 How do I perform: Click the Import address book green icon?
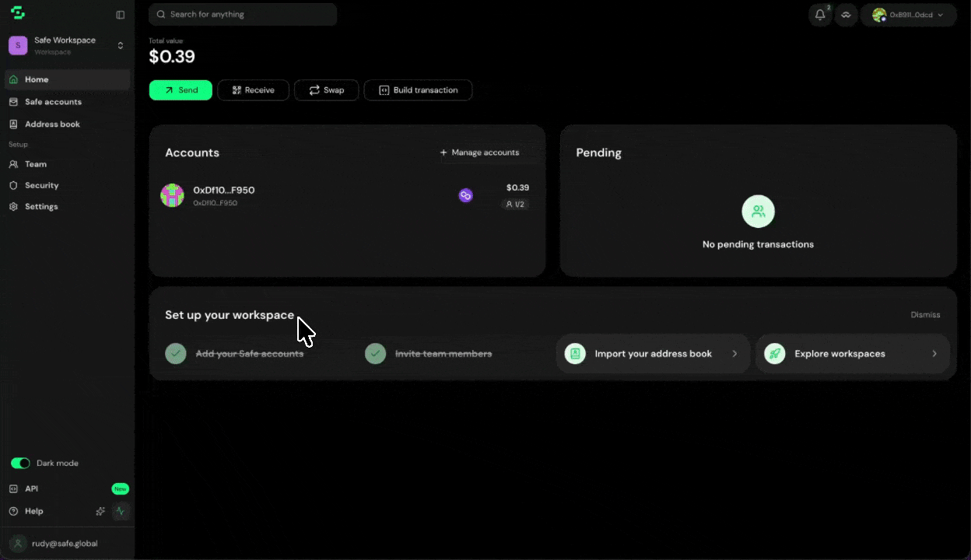(575, 354)
